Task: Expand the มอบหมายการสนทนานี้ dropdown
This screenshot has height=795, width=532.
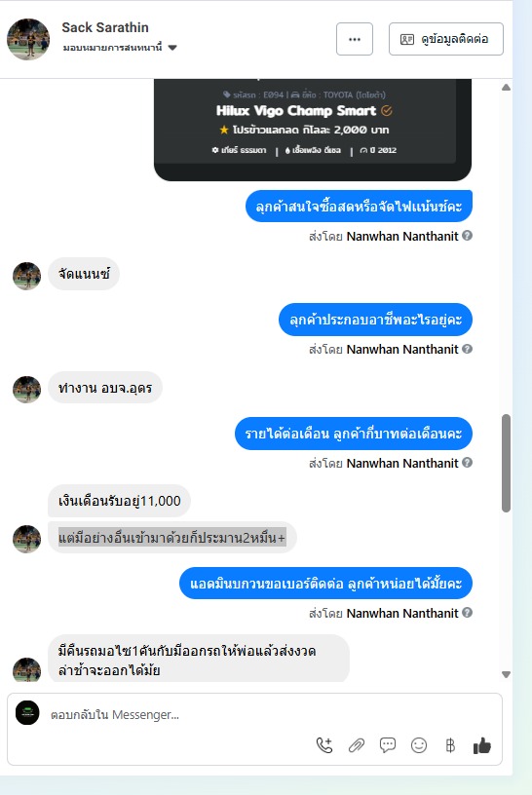Action: [x=172, y=48]
